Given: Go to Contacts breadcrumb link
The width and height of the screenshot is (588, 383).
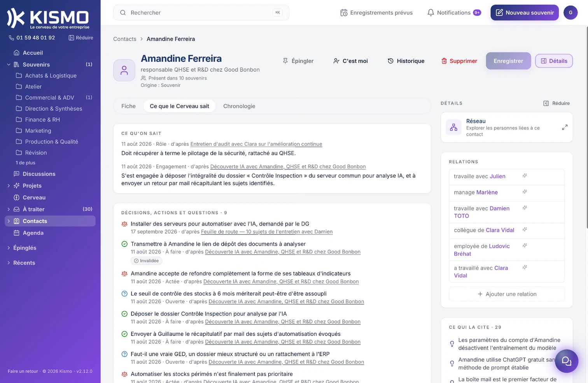Looking at the screenshot, I should click(125, 39).
